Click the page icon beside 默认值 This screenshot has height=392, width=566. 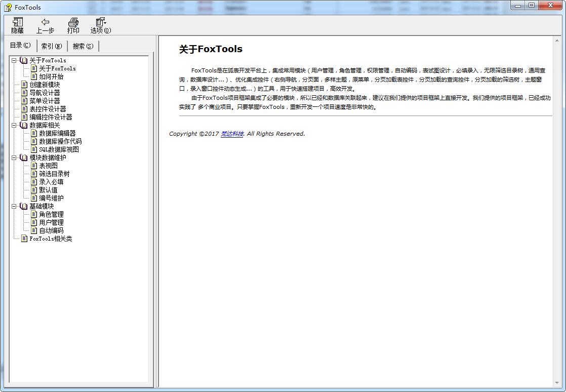(34, 190)
